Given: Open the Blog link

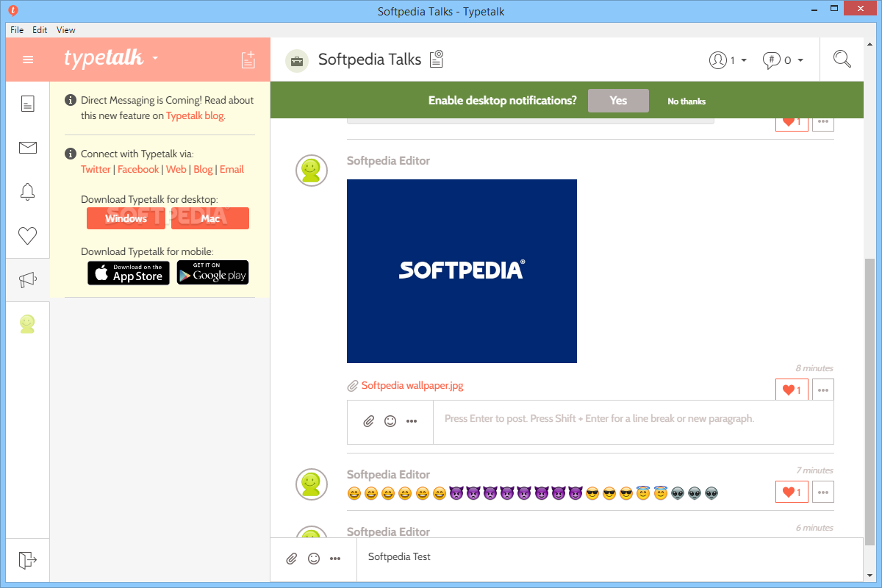Looking at the screenshot, I should coord(203,169).
